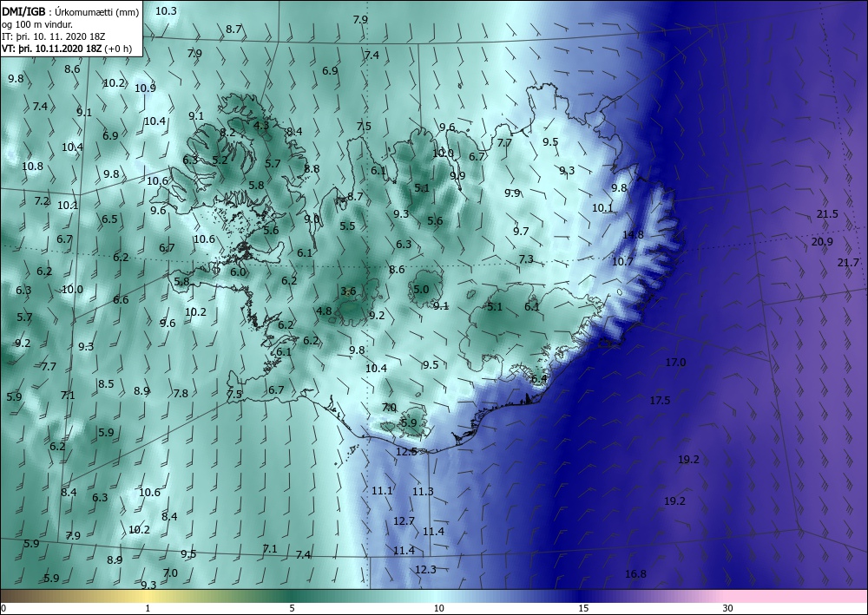The height and width of the screenshot is (615, 868).
Task: Click the 10.9 value on the map
Action: 145,88
